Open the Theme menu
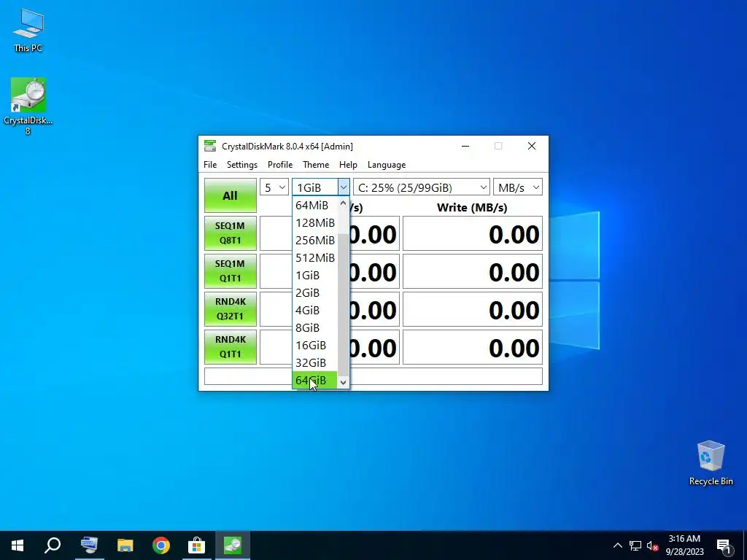 [x=316, y=165]
